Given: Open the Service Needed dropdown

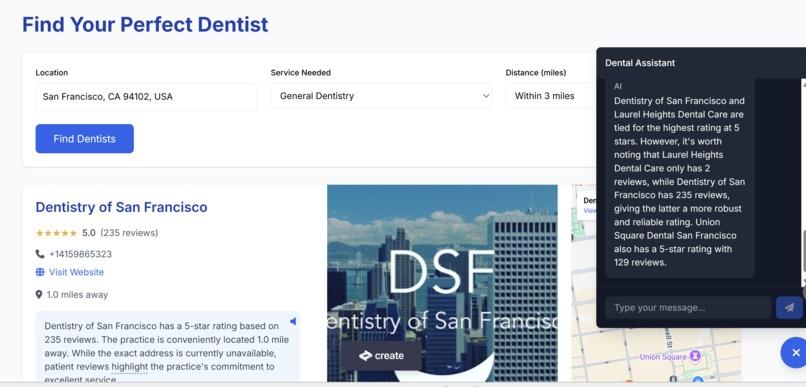Looking at the screenshot, I should [381, 96].
